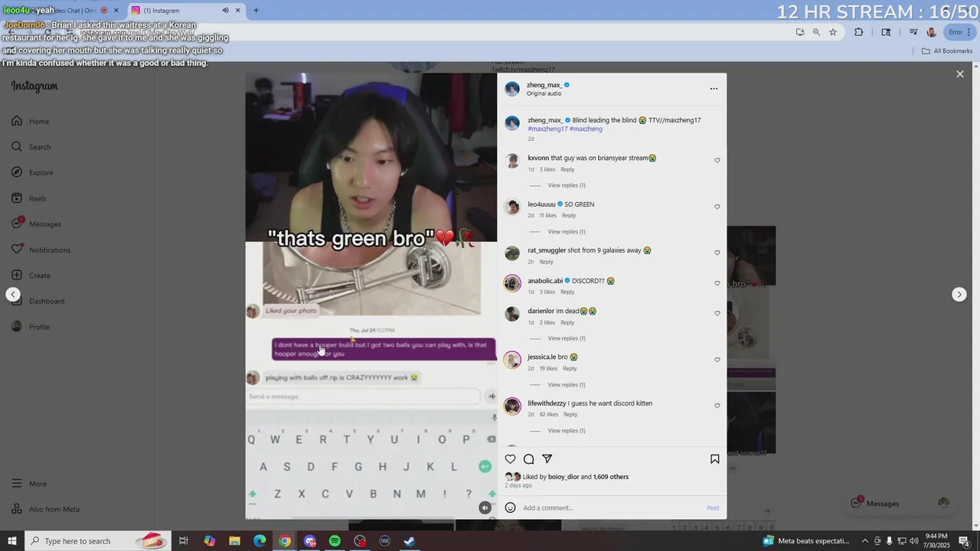This screenshot has height=551, width=980.
Task: Go to Home in Instagram sidebar
Action: tap(31, 121)
